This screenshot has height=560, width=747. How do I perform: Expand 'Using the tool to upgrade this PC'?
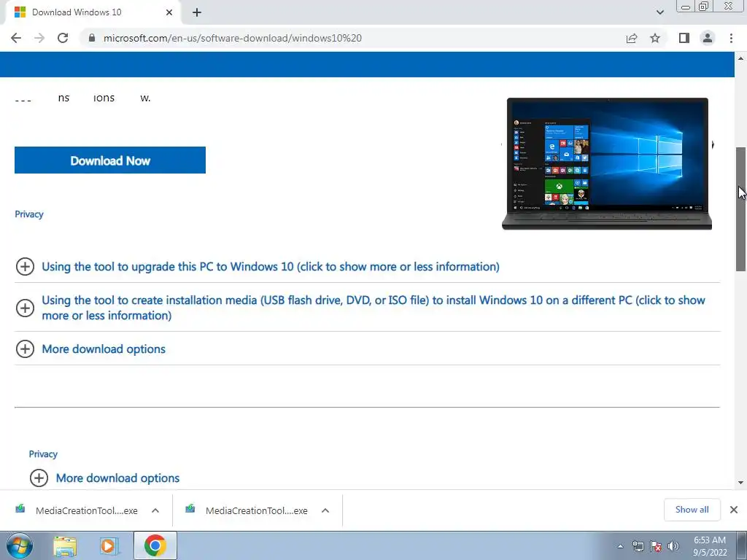(271, 267)
